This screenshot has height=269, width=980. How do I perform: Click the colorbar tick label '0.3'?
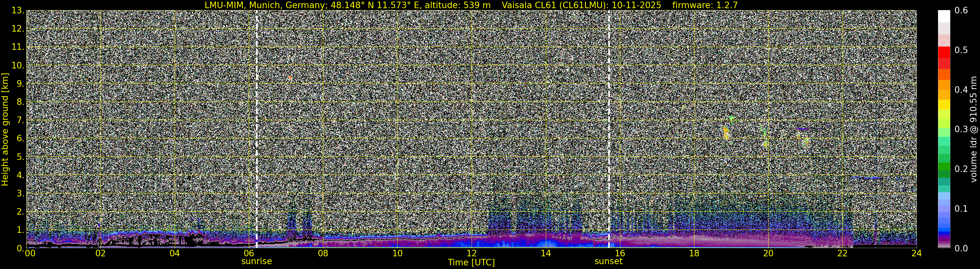click(x=961, y=130)
